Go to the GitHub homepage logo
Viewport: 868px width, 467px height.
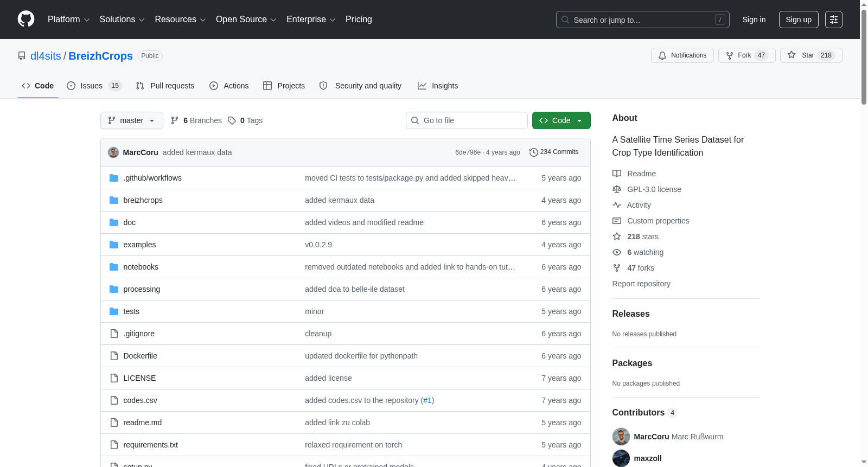[x=26, y=19]
